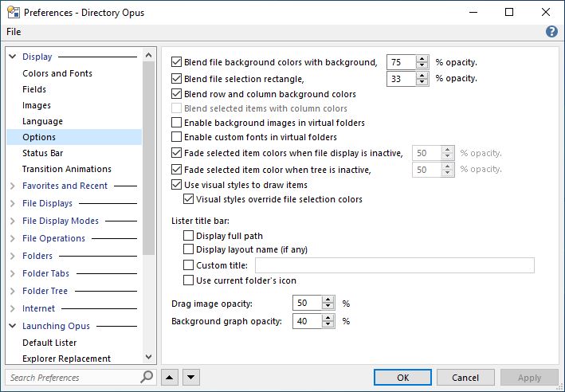Toggle Visual styles override file selection colors
This screenshot has width=565, height=392.
click(188, 199)
